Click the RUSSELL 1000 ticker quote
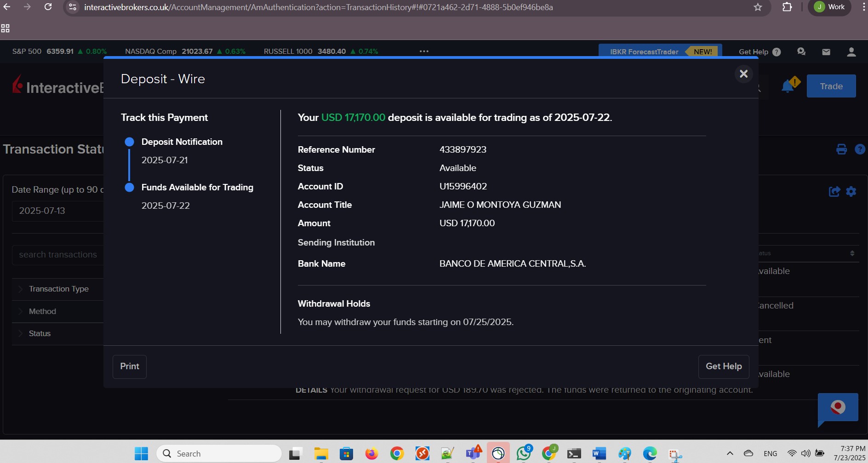 click(321, 51)
